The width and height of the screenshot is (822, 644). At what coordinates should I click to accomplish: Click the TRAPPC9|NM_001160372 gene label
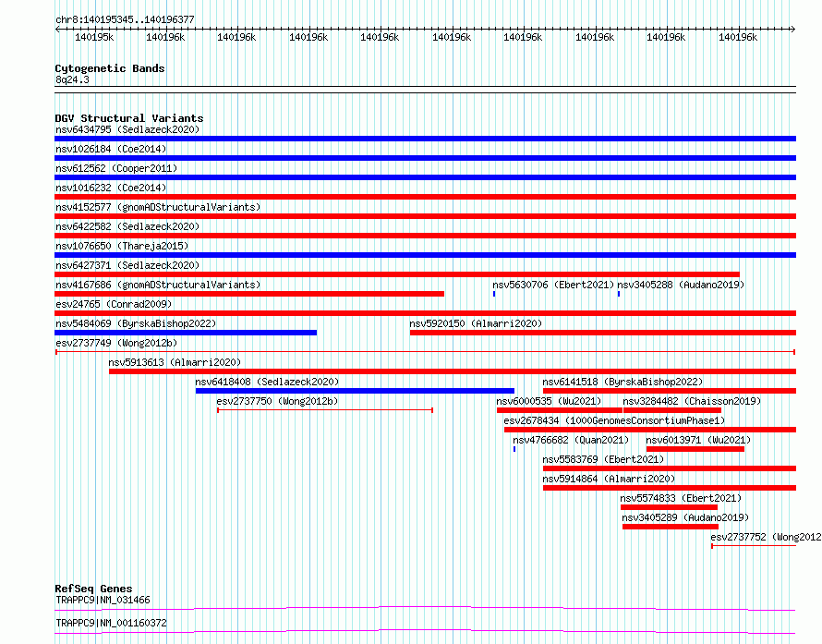pos(111,623)
